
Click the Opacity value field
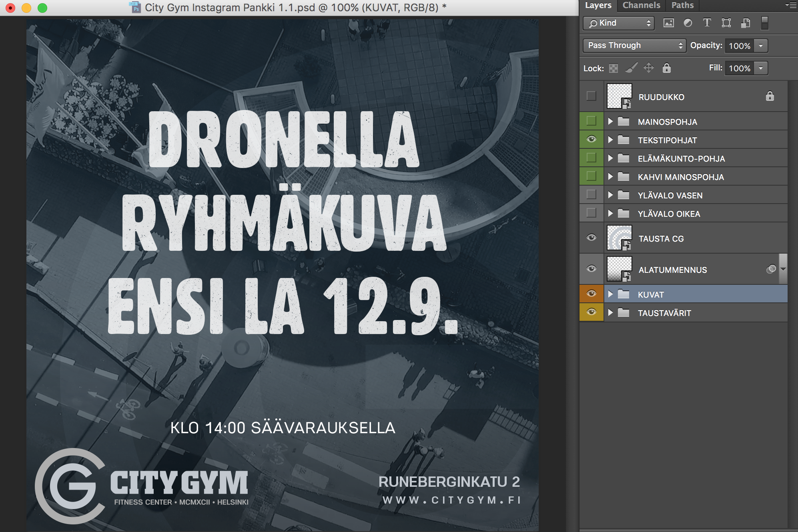(740, 46)
